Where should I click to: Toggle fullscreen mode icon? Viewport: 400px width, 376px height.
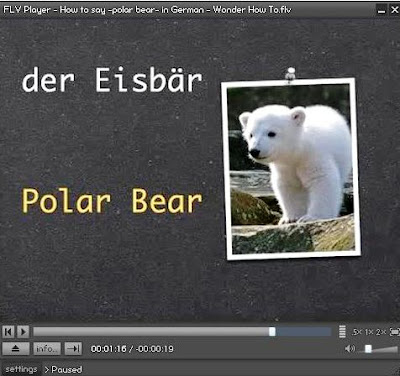(395, 332)
